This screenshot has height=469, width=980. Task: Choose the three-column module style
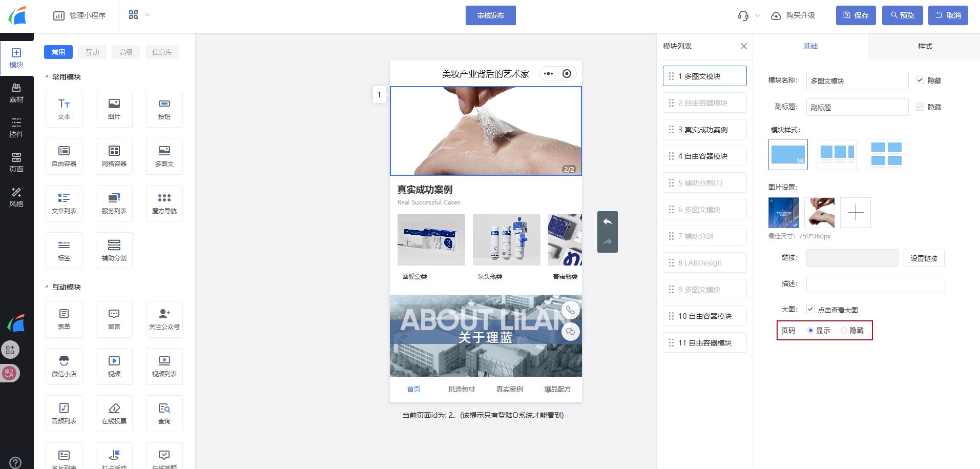837,154
